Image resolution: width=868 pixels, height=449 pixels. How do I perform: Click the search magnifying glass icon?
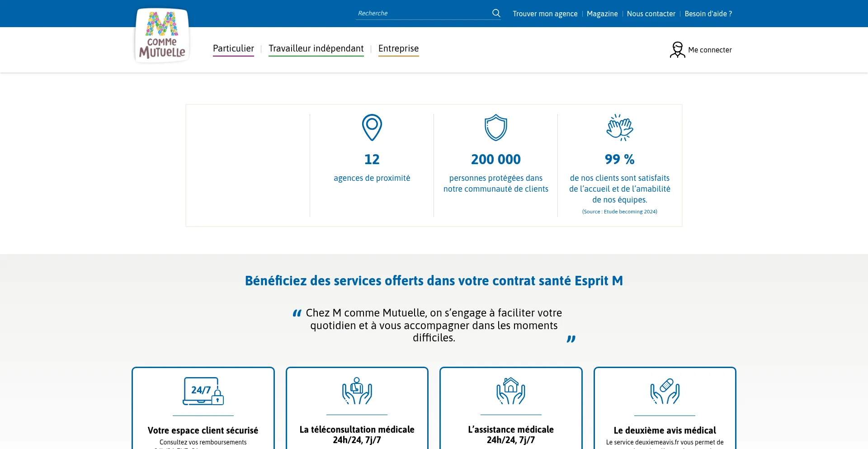pos(496,13)
